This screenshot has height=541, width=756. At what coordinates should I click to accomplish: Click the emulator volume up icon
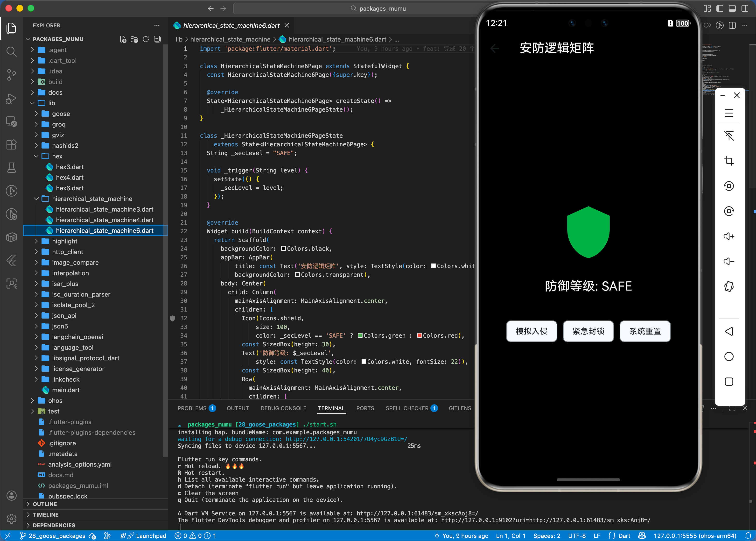728,236
